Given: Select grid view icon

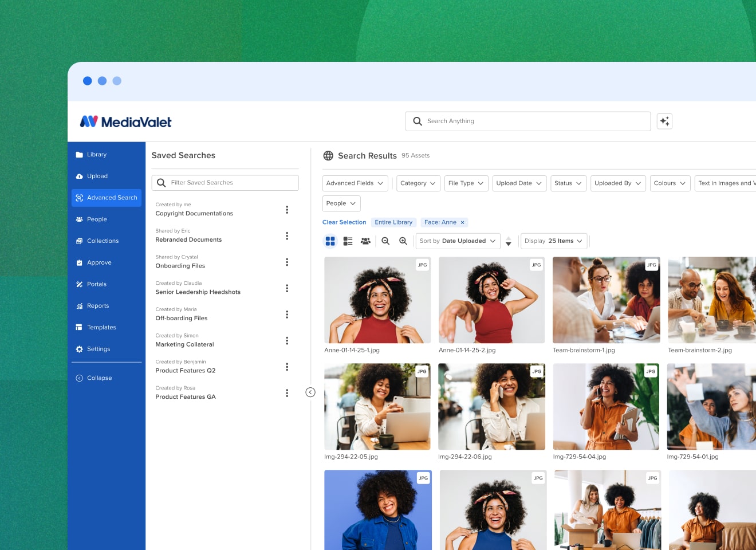Looking at the screenshot, I should click(x=330, y=241).
